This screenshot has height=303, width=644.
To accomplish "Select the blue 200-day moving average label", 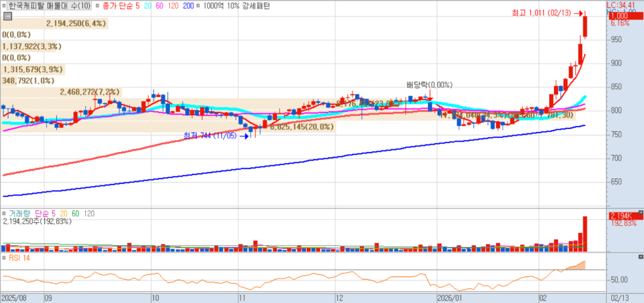I will 189,6.
